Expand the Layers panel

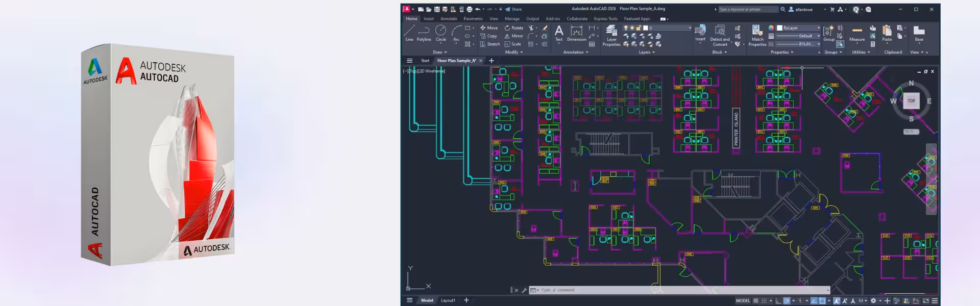[x=647, y=52]
